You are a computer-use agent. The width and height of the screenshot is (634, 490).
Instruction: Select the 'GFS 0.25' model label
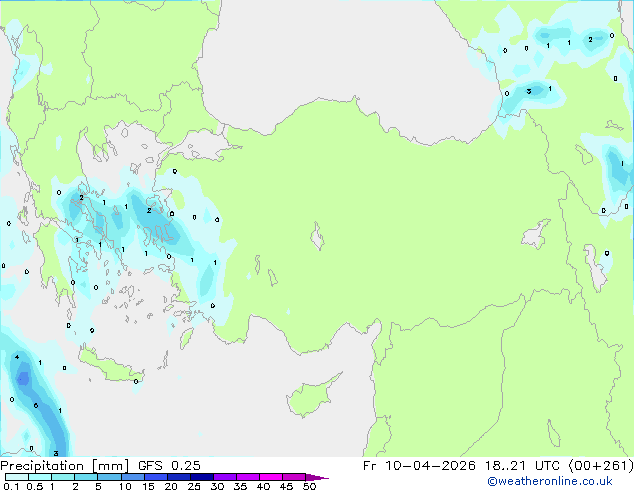(x=169, y=466)
